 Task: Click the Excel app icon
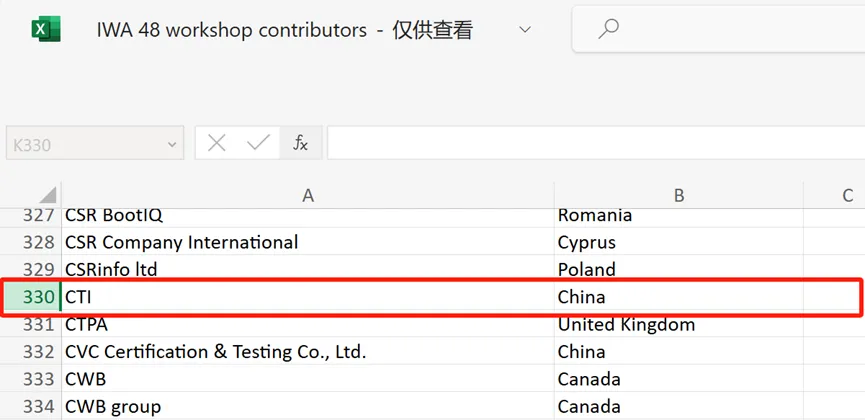click(x=46, y=30)
